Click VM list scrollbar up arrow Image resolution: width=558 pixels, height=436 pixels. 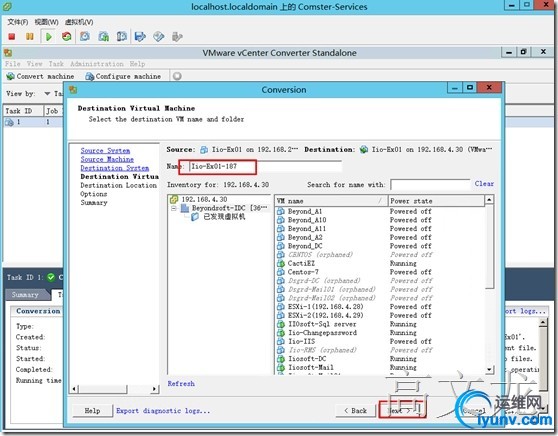click(x=489, y=200)
